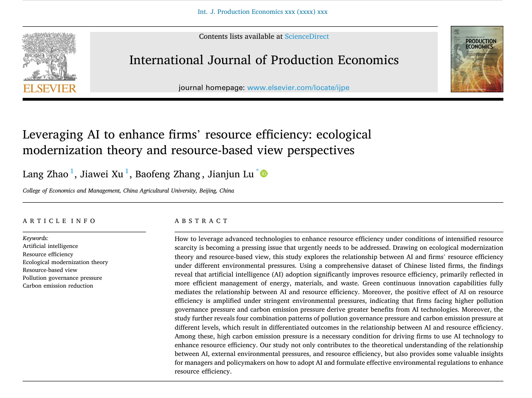The height and width of the screenshot is (398, 532).
Task: Click the ELSEVIER orange wordmark
Action: pos(49,88)
